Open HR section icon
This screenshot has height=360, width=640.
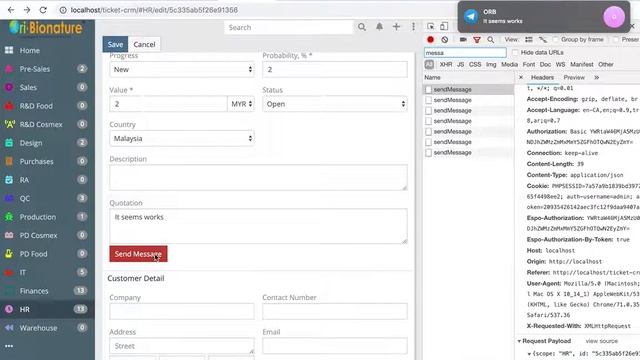(9, 309)
